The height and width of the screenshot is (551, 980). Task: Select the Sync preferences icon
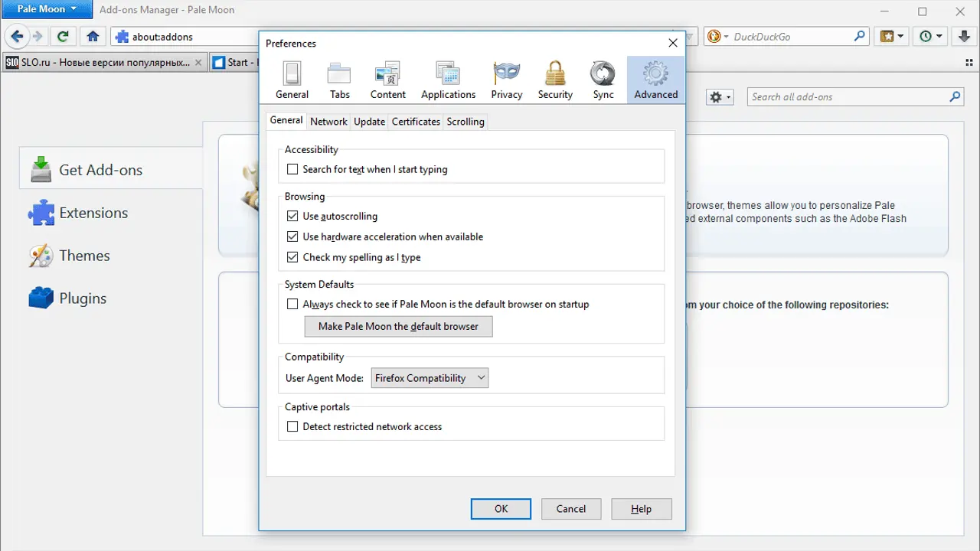[x=603, y=80]
